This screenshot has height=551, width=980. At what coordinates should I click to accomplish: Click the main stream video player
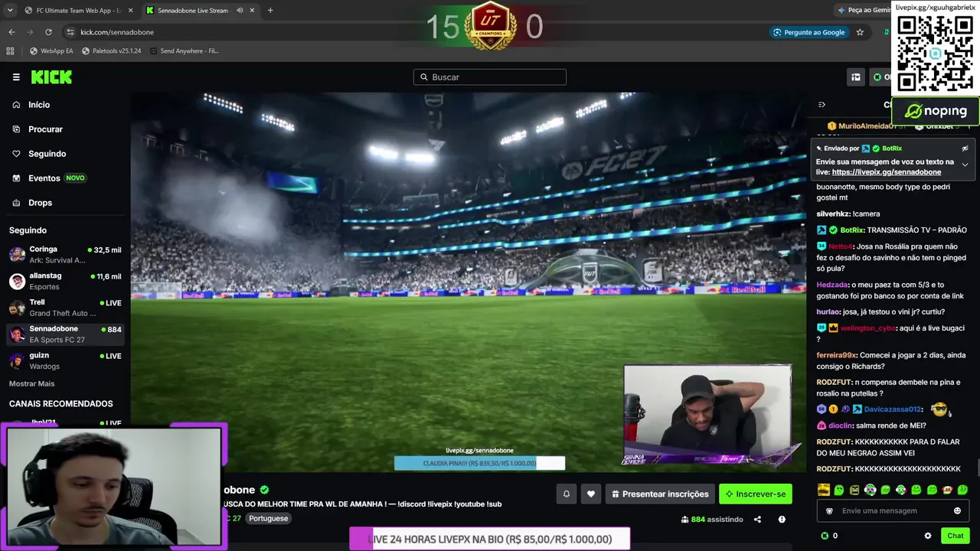pyautogui.click(x=469, y=282)
